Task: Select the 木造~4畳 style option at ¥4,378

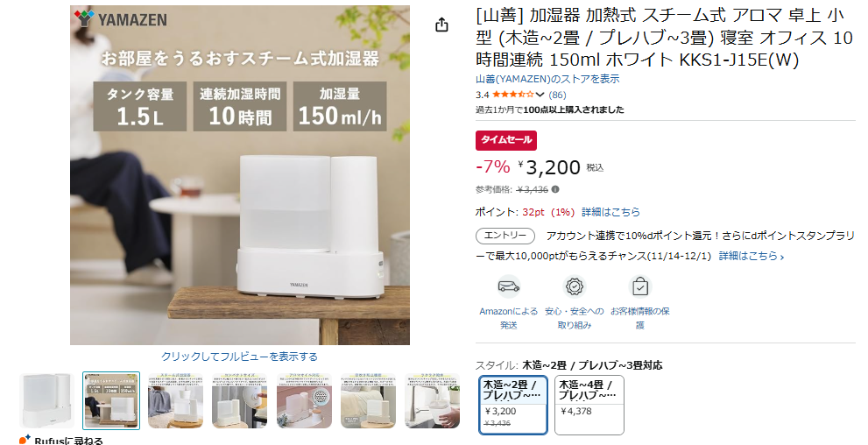Action: click(589, 406)
